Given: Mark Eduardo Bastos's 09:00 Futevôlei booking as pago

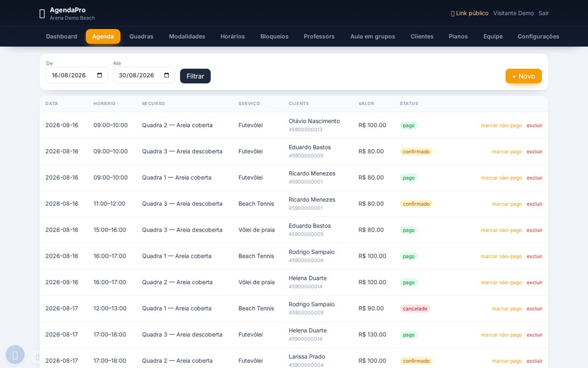Looking at the screenshot, I should tap(507, 152).
